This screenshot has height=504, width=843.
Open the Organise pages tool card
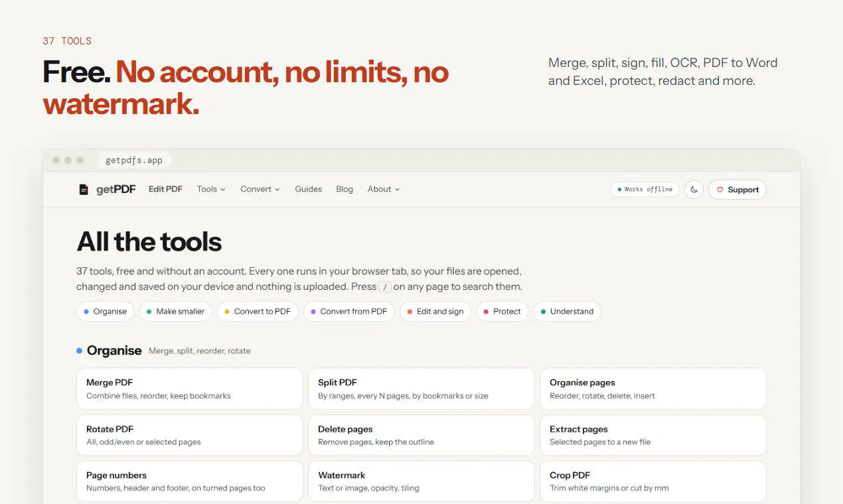point(653,389)
